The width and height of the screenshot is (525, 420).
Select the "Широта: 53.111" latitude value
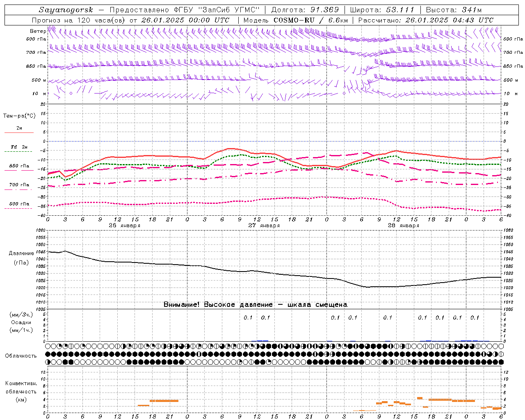[x=382, y=10]
